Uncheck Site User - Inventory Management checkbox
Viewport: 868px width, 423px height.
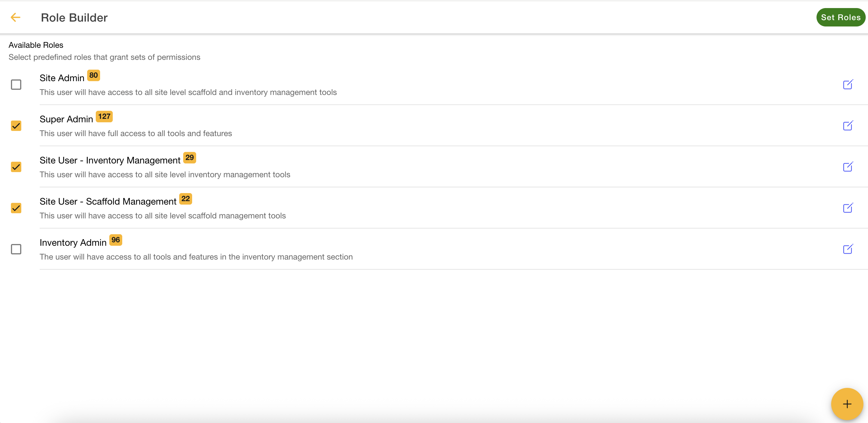click(16, 167)
